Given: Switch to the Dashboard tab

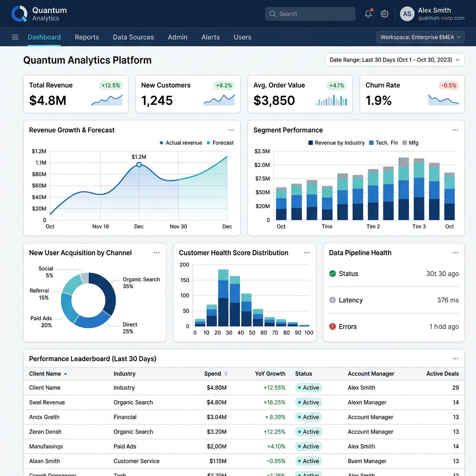Looking at the screenshot, I should 44,37.
